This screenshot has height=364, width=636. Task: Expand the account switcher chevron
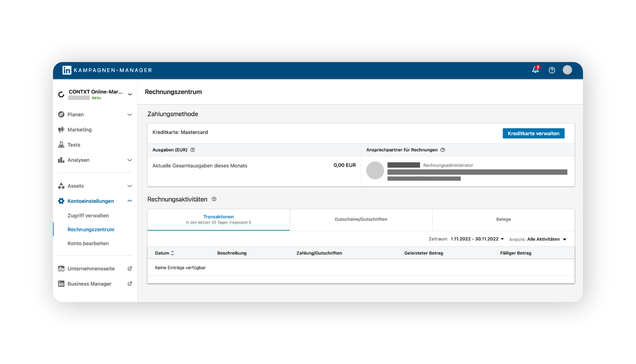130,95
